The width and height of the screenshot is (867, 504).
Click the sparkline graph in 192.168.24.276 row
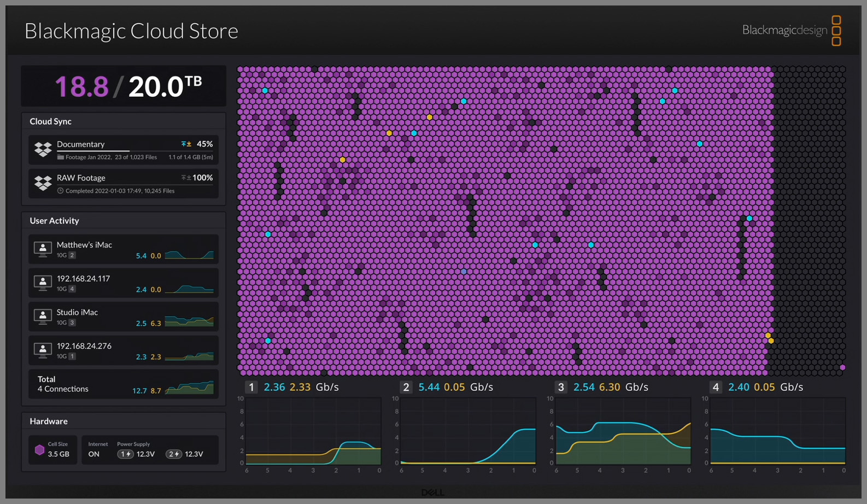point(189,356)
